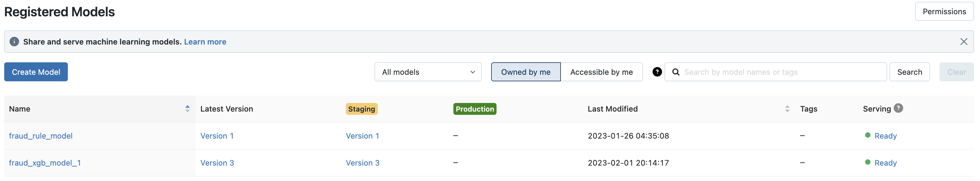Click the magnifier icon in search box

676,72
